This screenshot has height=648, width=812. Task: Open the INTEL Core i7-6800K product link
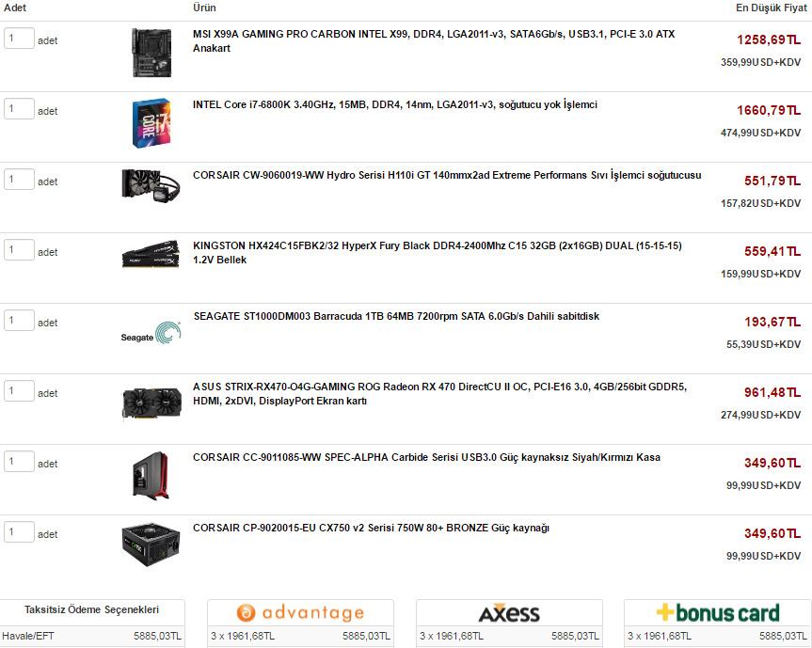[395, 104]
